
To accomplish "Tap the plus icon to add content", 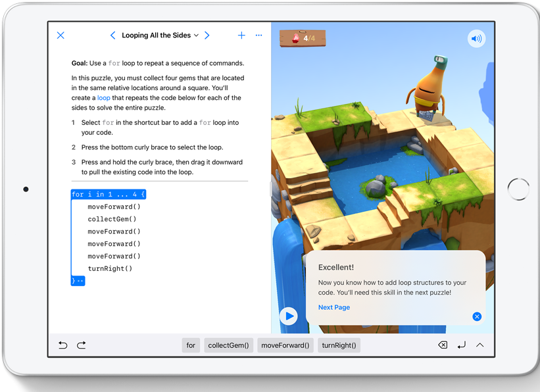I will click(x=241, y=36).
